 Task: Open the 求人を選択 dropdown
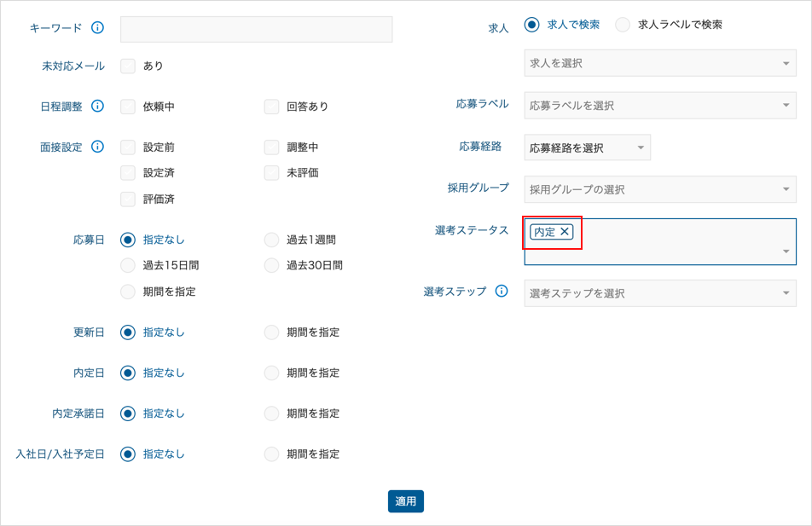pos(660,63)
